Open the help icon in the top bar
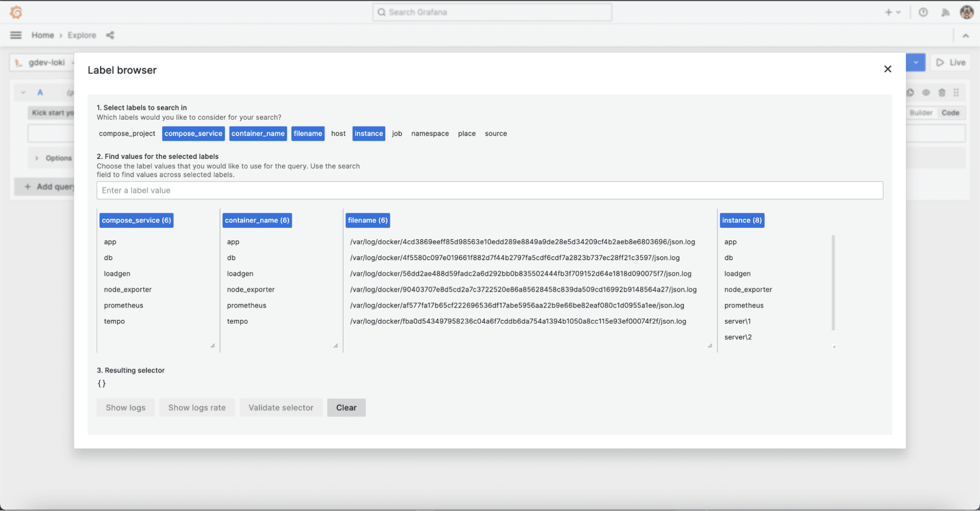 (923, 12)
